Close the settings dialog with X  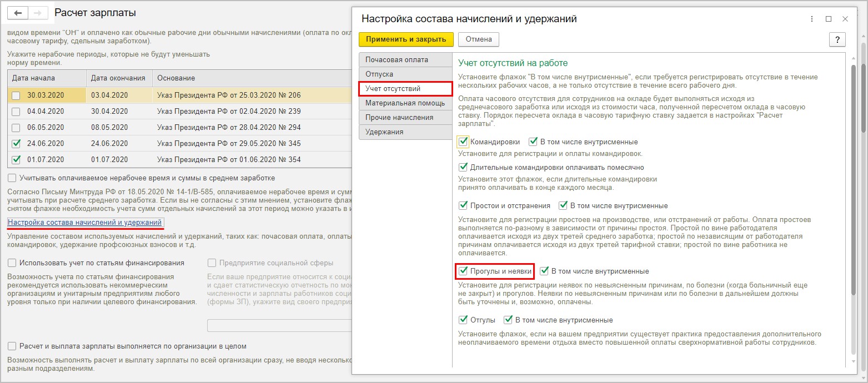pos(845,19)
